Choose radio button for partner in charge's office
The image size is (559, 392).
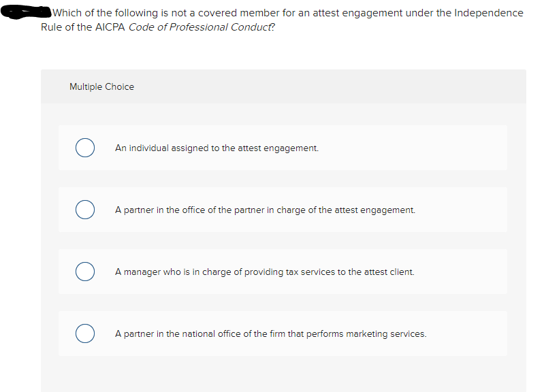[x=85, y=210]
